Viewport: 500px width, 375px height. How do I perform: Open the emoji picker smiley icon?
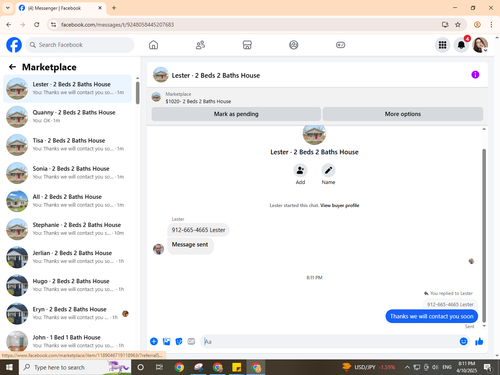coord(463,341)
